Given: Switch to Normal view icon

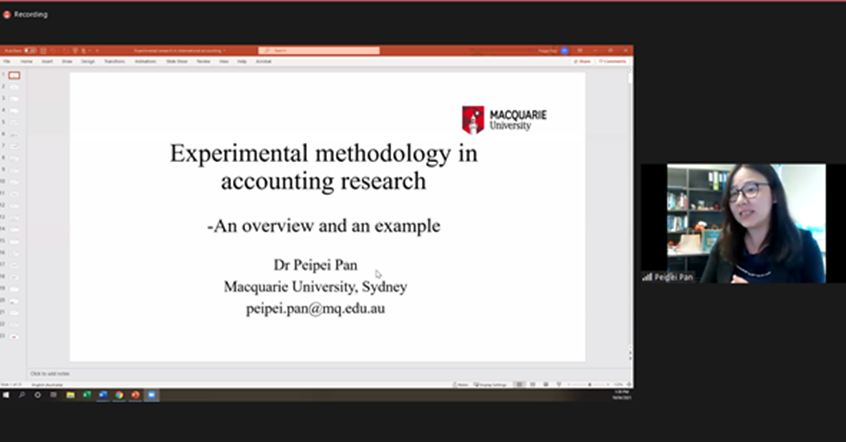Looking at the screenshot, I should point(521,384).
